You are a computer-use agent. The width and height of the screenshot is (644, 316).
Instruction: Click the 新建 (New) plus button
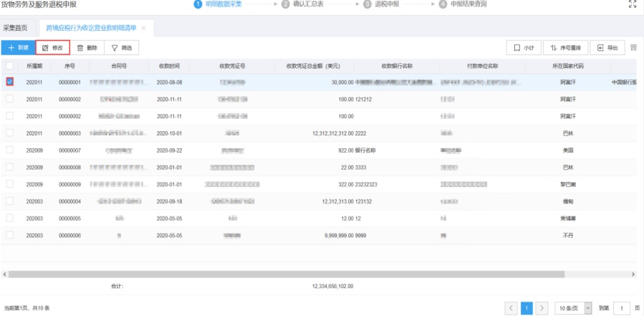tap(18, 48)
